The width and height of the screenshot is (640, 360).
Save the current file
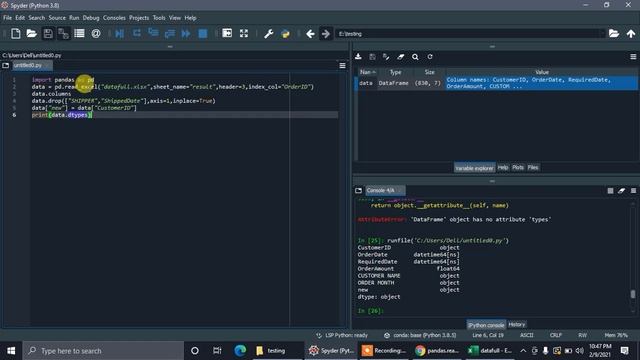[48, 33]
